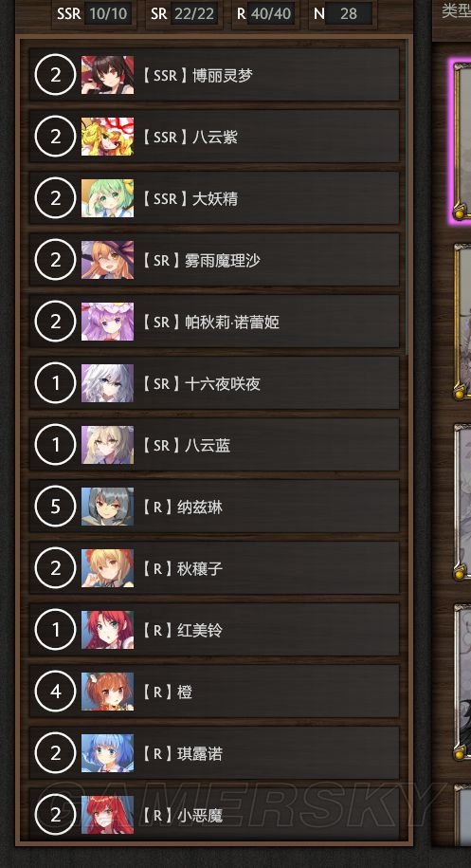Viewport: 471px width, 868px height.
Task: Select the 大妖精 portrait thumbnail
Action: point(107,198)
